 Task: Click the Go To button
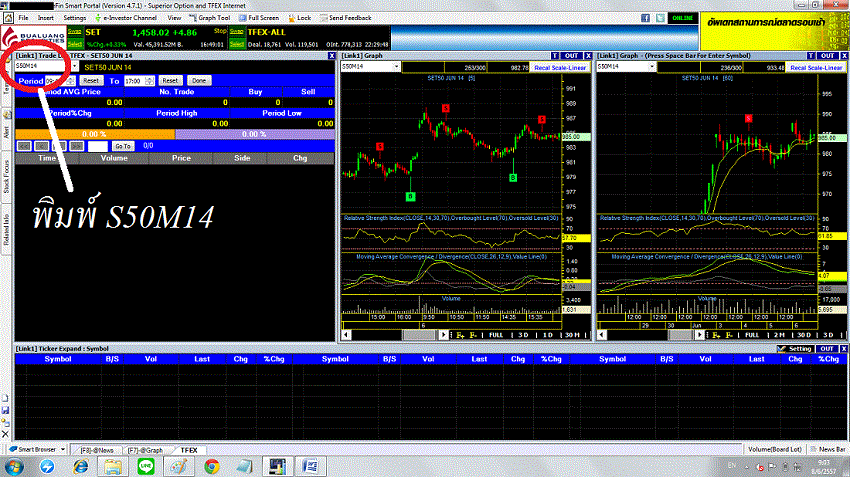tap(123, 146)
